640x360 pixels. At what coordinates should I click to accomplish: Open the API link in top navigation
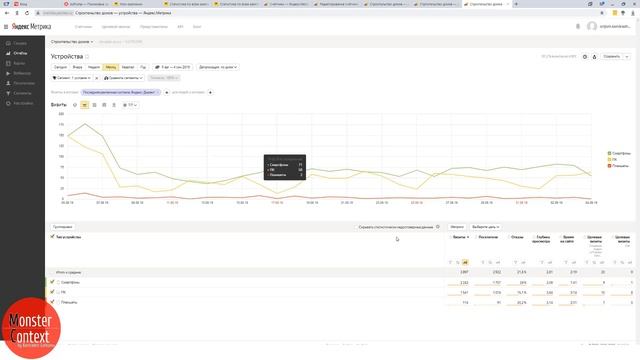click(180, 27)
